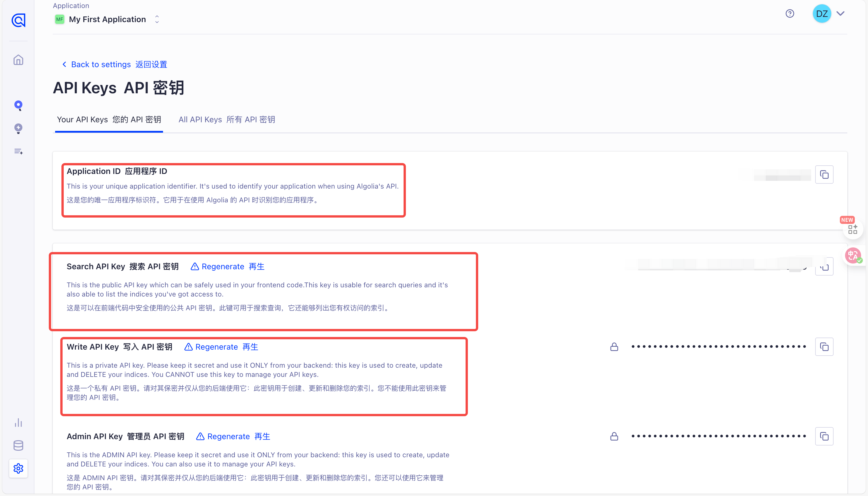This screenshot has width=868, height=496.
Task: Open the Recommend lightbulb sidebar icon
Action: pyautogui.click(x=18, y=128)
